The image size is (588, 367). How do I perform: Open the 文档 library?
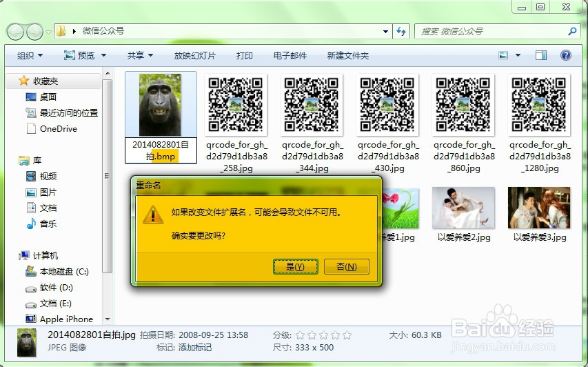pos(41,208)
